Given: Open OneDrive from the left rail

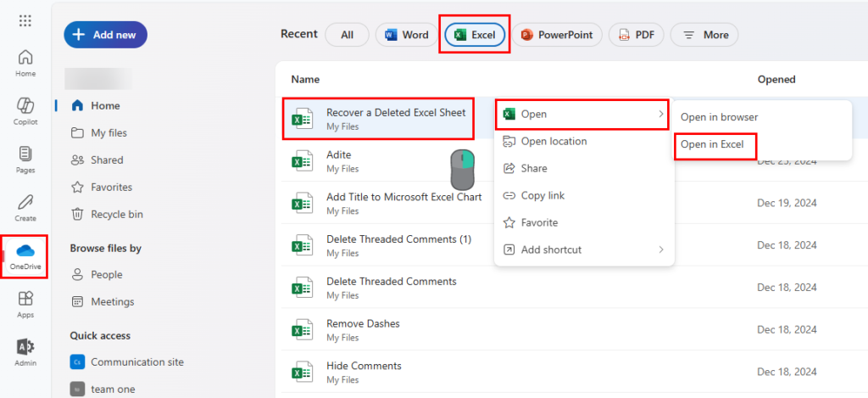Looking at the screenshot, I should click(x=25, y=256).
